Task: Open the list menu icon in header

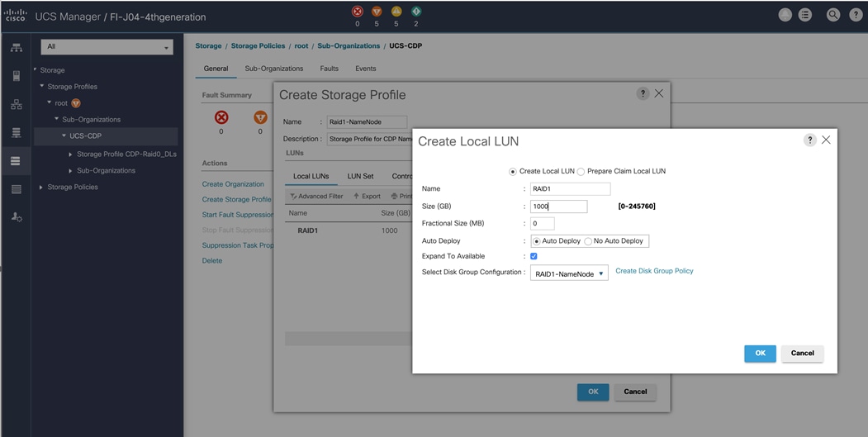Action: point(805,16)
